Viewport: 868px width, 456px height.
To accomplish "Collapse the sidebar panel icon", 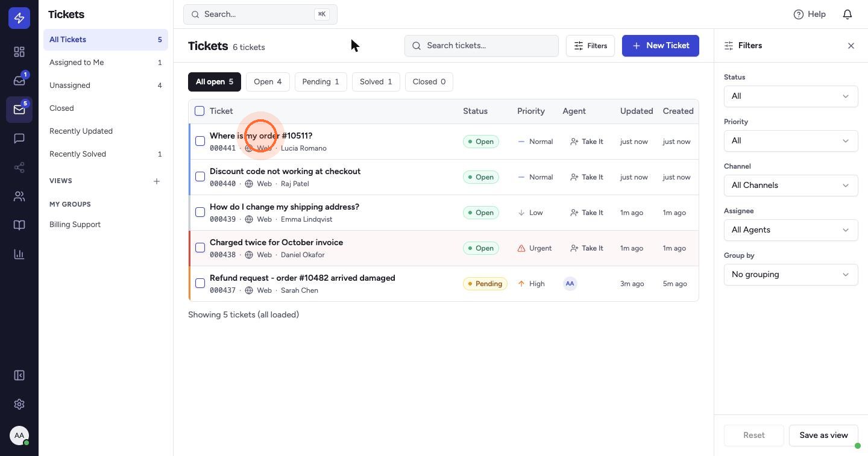I will click(x=19, y=375).
